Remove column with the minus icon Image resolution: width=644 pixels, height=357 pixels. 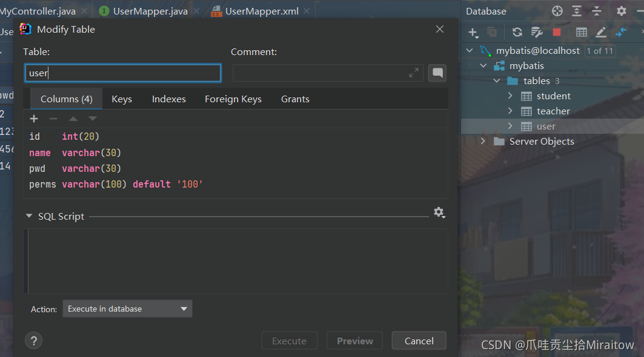coord(53,119)
